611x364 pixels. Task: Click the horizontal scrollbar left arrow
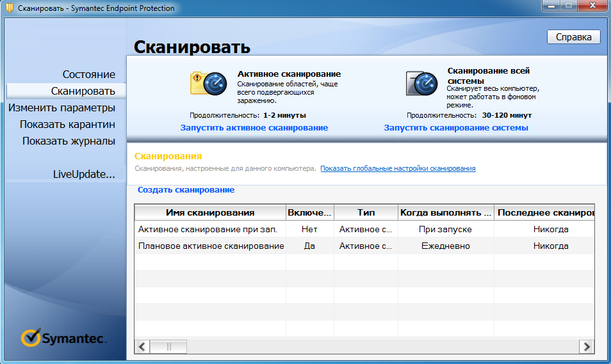(x=142, y=347)
